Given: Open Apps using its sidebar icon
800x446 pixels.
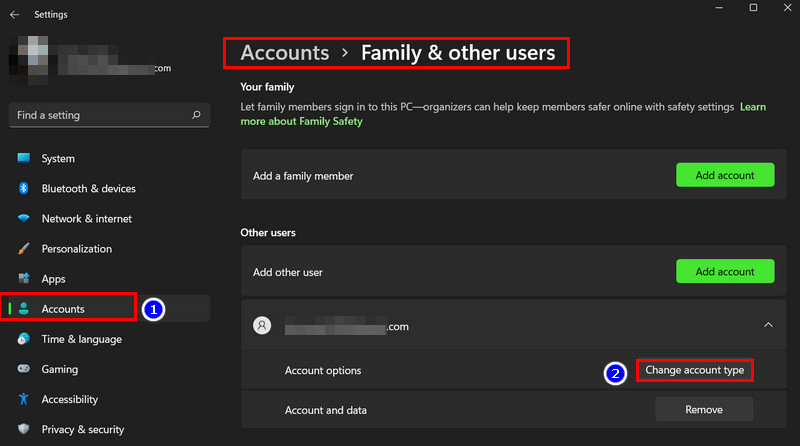Looking at the screenshot, I should click(x=23, y=279).
